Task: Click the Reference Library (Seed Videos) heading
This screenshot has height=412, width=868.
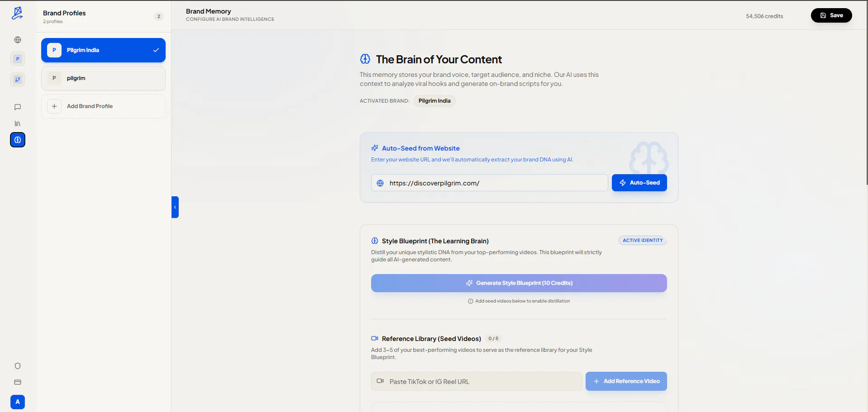Action: pos(431,339)
